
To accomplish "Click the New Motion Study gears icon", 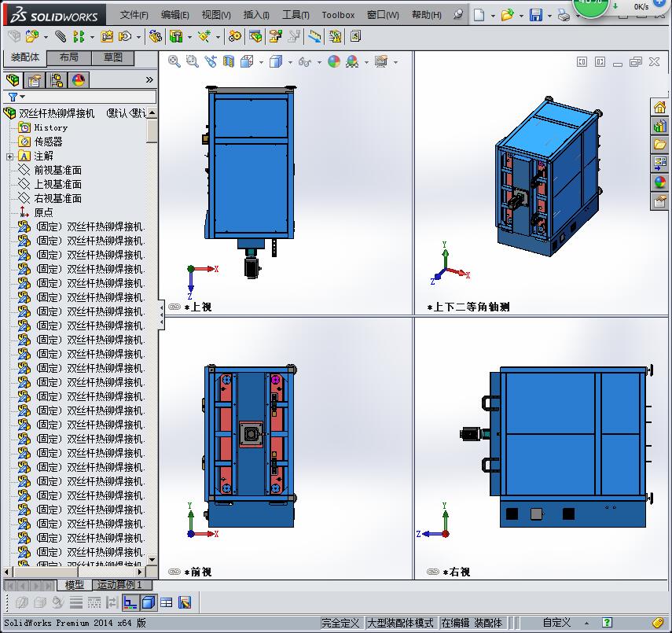I will (234, 37).
